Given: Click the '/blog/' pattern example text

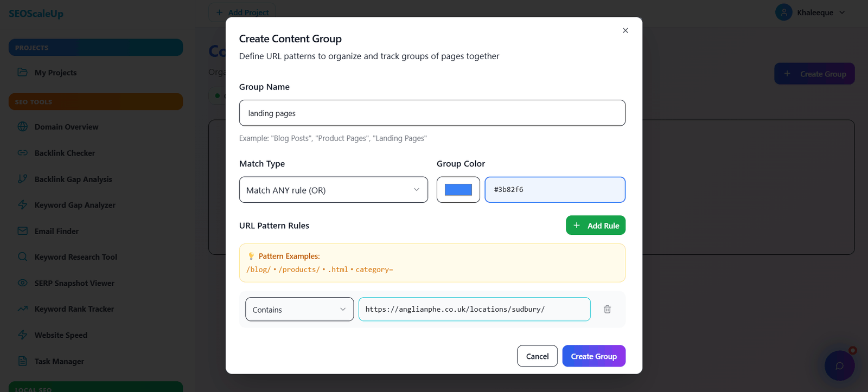Looking at the screenshot, I should click(x=258, y=269).
